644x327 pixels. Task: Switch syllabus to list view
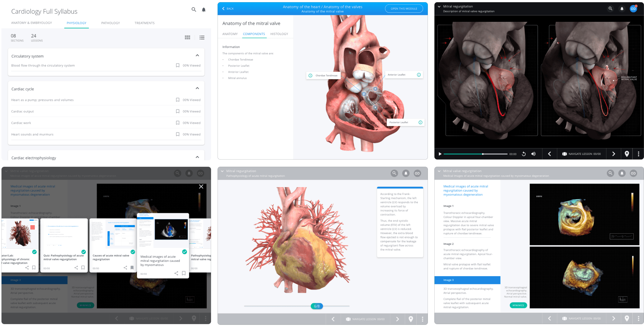pyautogui.click(x=202, y=37)
